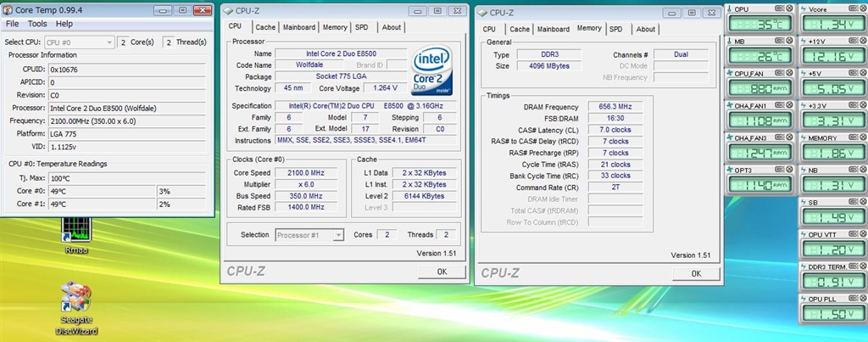Open the File menu in Core Temp
The width and height of the screenshot is (868, 342).
(x=12, y=24)
